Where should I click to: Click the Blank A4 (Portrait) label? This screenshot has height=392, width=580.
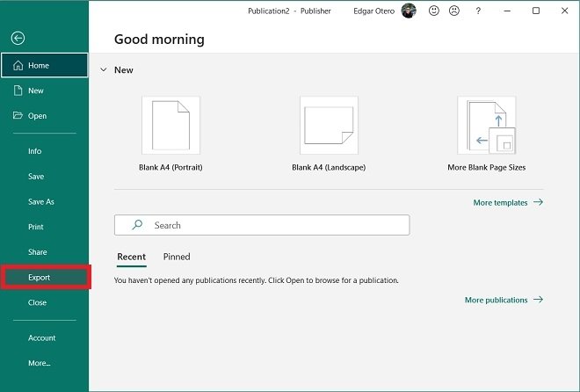point(170,168)
